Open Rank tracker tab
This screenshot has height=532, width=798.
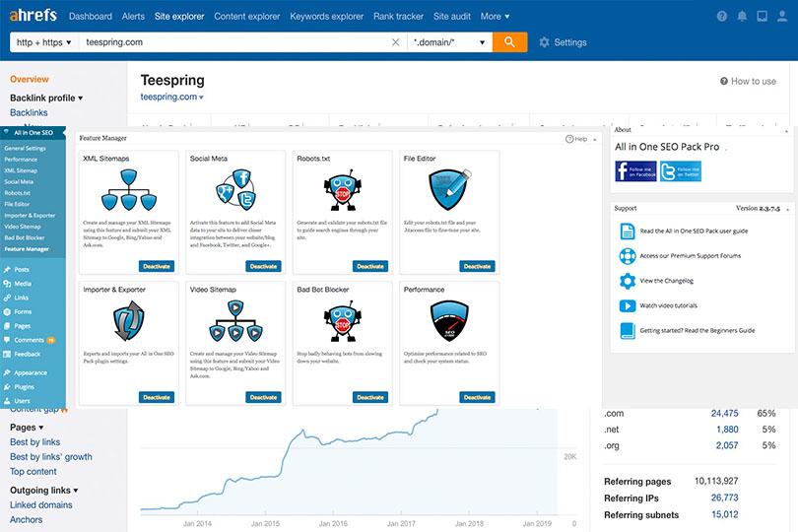tap(398, 17)
